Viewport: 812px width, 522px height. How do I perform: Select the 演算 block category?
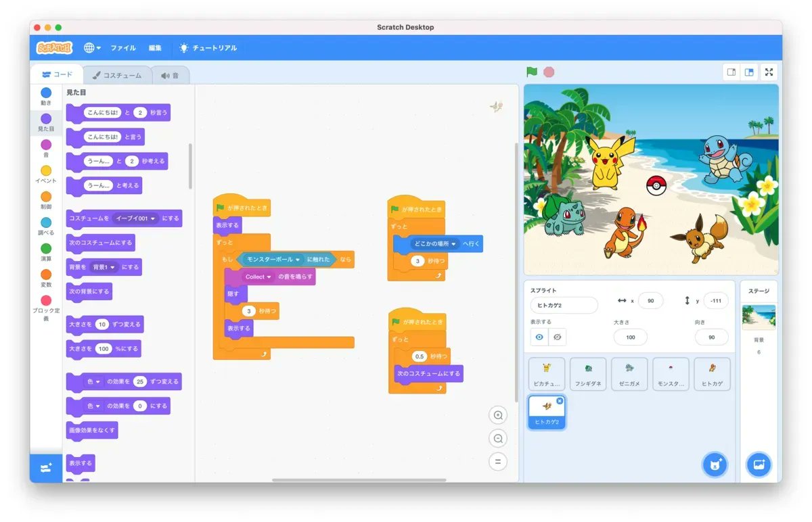click(x=45, y=252)
